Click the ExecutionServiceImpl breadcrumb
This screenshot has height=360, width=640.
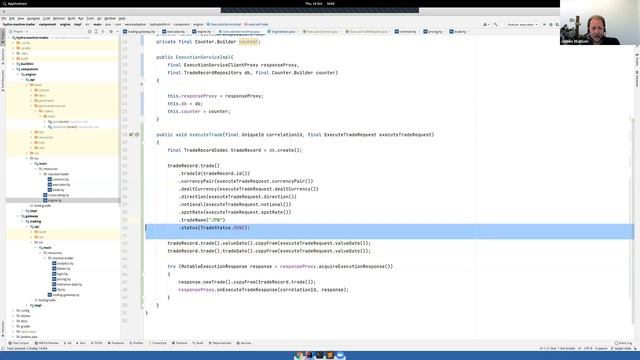(224, 24)
